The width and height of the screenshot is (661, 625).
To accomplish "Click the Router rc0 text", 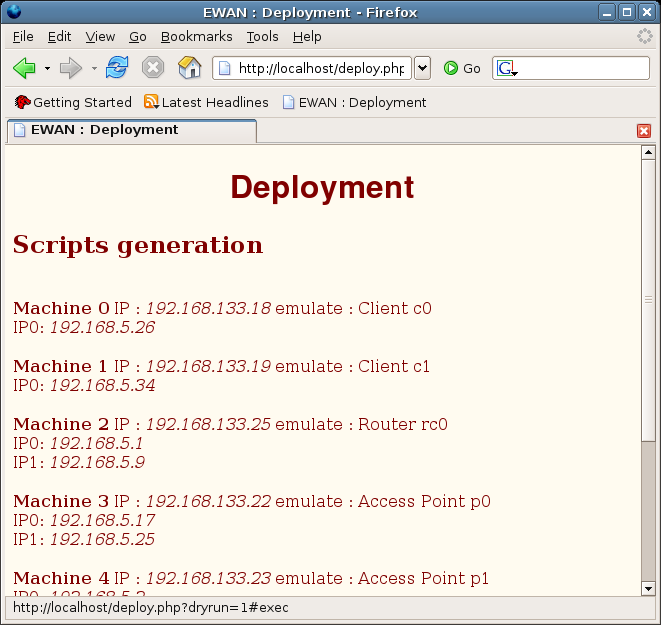I will click(403, 424).
